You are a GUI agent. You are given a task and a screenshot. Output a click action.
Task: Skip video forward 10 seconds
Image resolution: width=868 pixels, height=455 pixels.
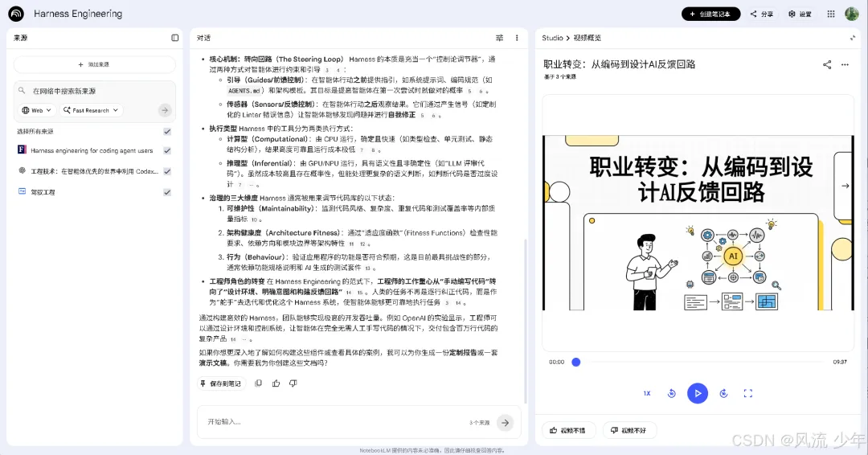click(x=723, y=394)
